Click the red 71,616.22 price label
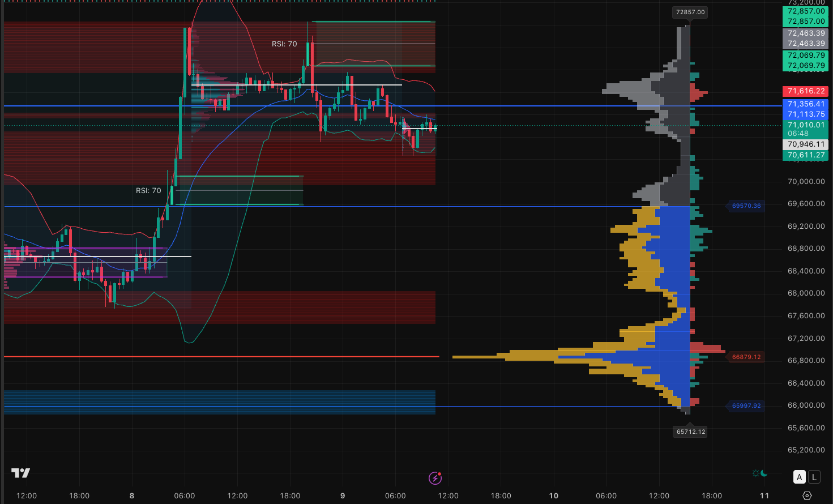Image resolution: width=833 pixels, height=504 pixels. coord(805,91)
